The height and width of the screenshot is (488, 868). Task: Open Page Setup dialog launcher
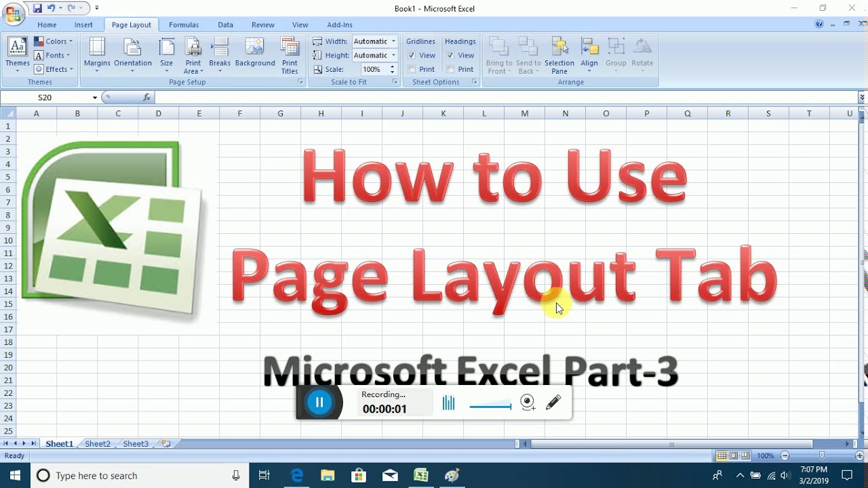pyautogui.click(x=300, y=82)
